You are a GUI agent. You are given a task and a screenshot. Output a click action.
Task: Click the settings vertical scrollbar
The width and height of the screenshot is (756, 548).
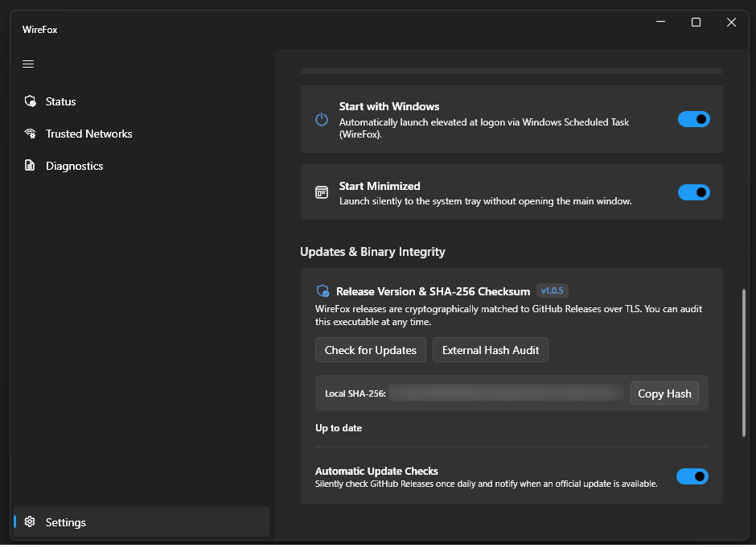(744, 363)
